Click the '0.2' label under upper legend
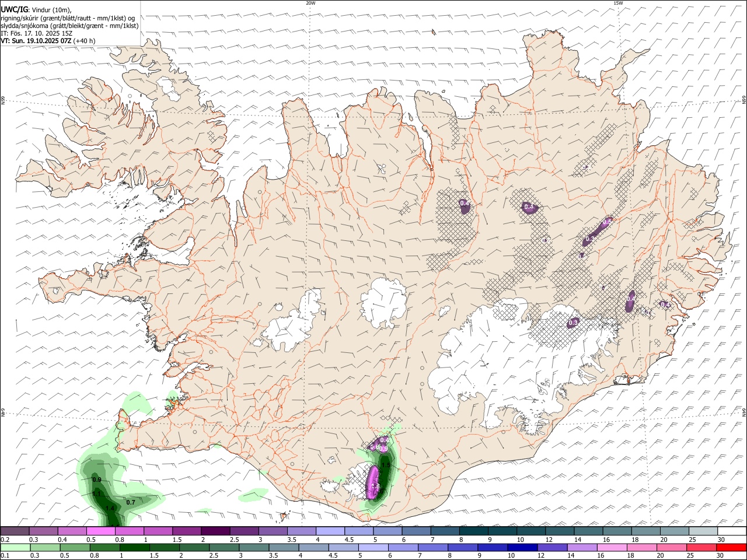747x560 pixels. [5, 539]
